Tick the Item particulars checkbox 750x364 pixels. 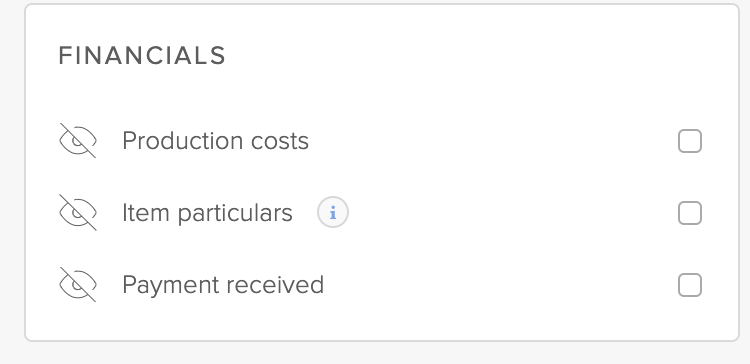coord(690,213)
